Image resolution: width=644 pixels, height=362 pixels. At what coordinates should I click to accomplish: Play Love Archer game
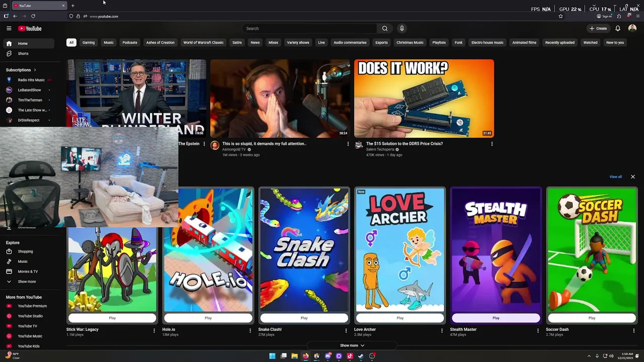tap(400, 318)
